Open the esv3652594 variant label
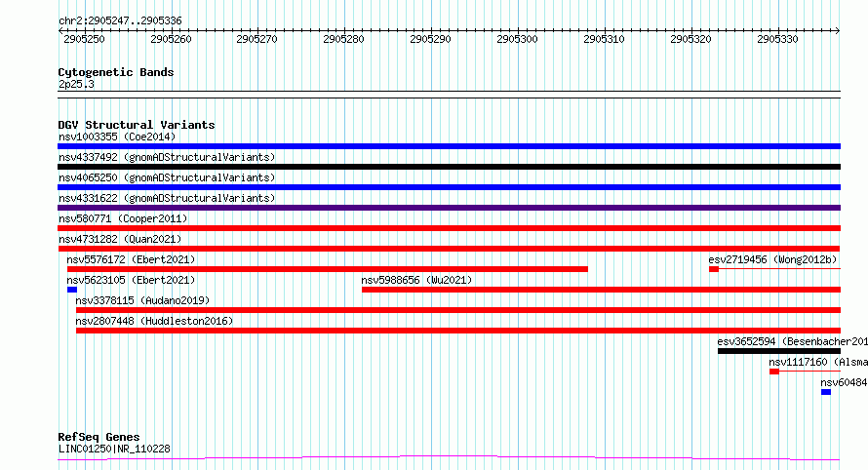This screenshot has height=470, width=868. (x=792, y=341)
